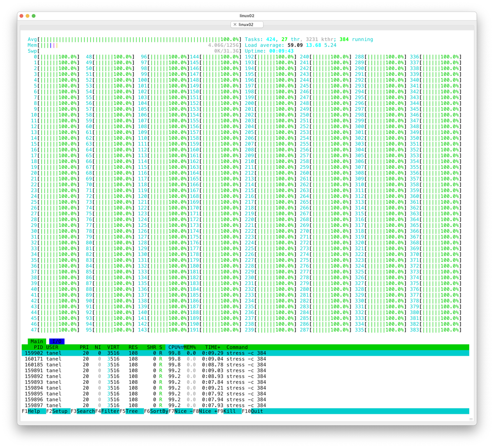Viewport: 494px width, 448px height.
Task: Select process row PID 159894
Action: point(245,388)
